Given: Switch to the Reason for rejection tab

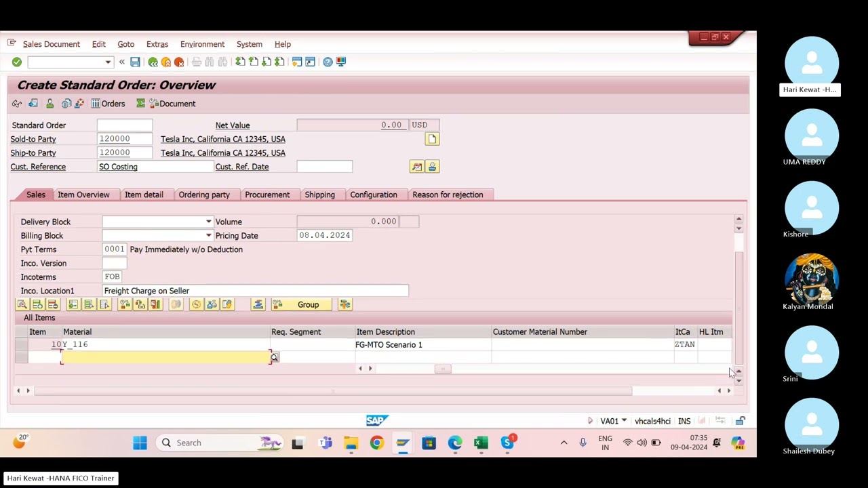Looking at the screenshot, I should 448,195.
